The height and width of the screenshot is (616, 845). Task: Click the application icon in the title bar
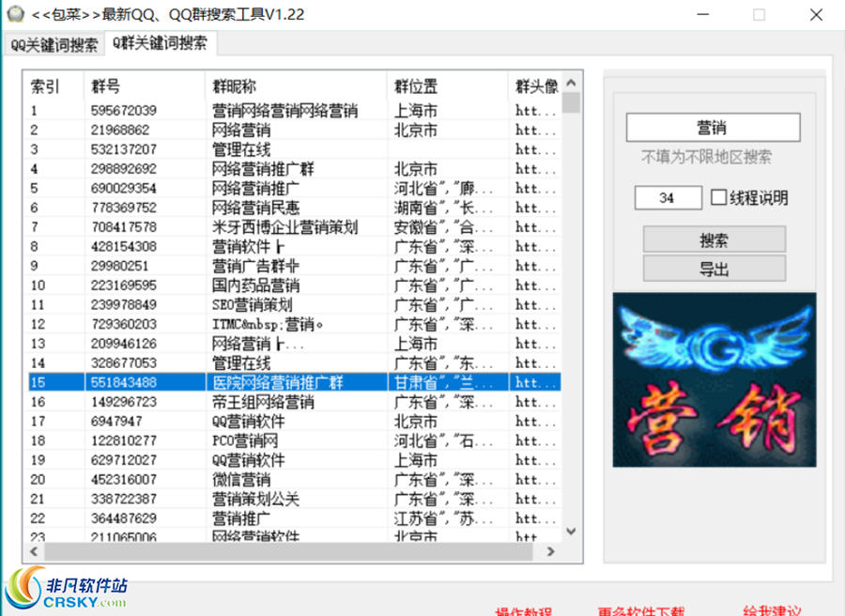click(16, 13)
